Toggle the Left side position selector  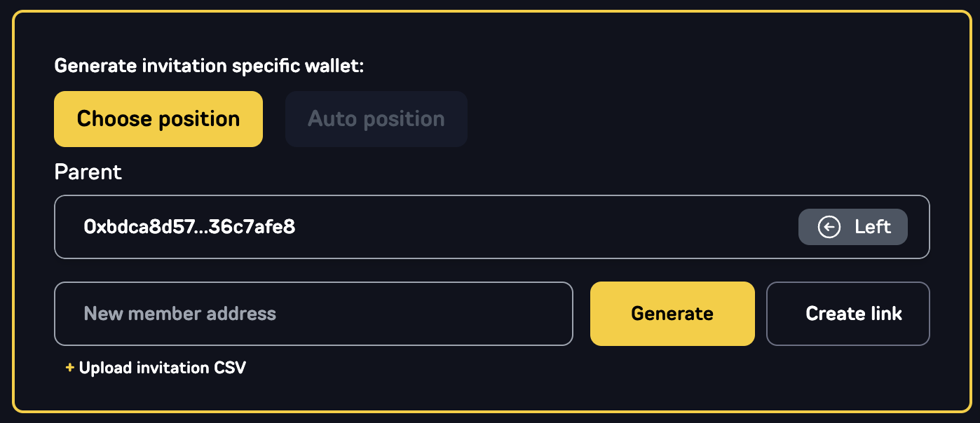point(852,227)
